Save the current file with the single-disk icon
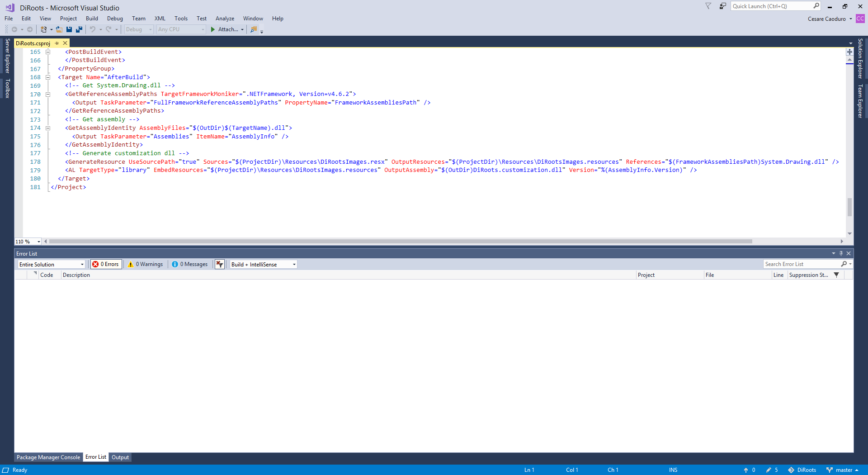 [69, 29]
